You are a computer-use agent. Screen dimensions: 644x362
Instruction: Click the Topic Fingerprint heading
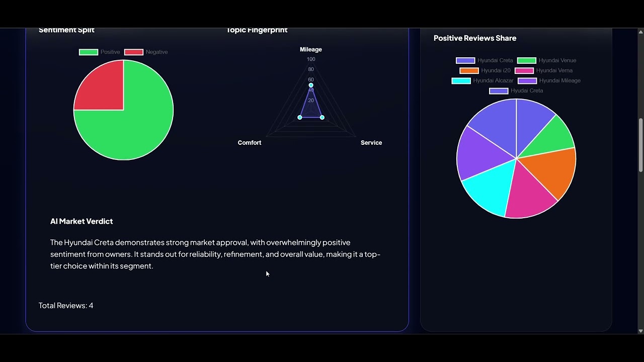(x=257, y=30)
